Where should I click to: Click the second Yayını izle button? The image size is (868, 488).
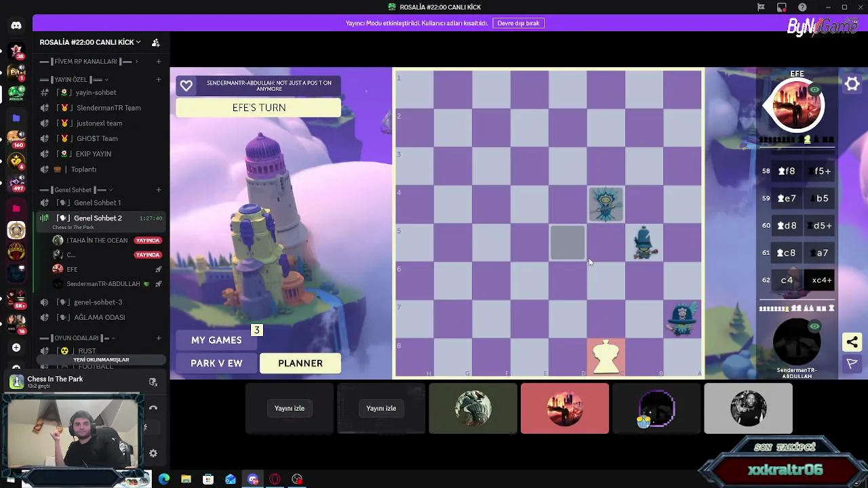point(381,408)
